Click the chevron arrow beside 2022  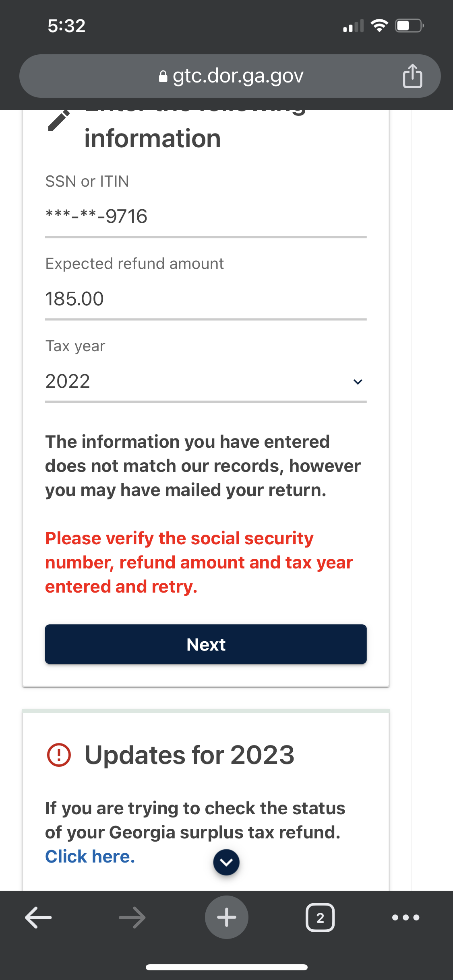358,382
